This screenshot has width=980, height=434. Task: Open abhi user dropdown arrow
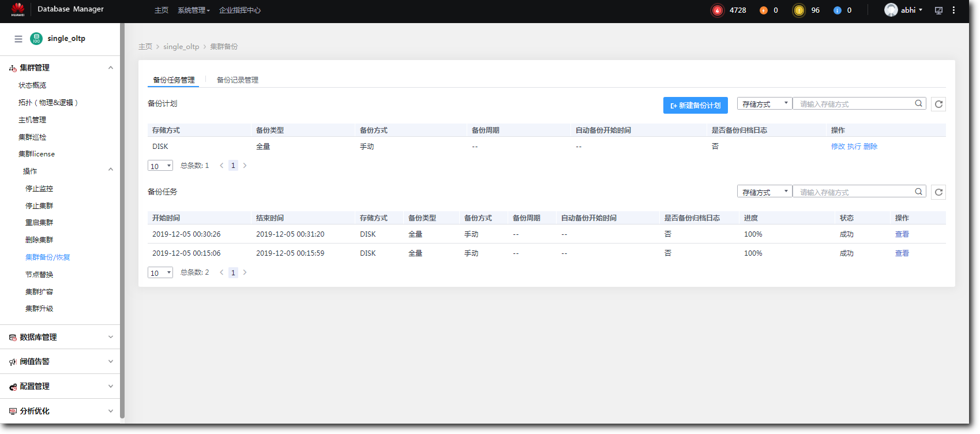tap(921, 10)
